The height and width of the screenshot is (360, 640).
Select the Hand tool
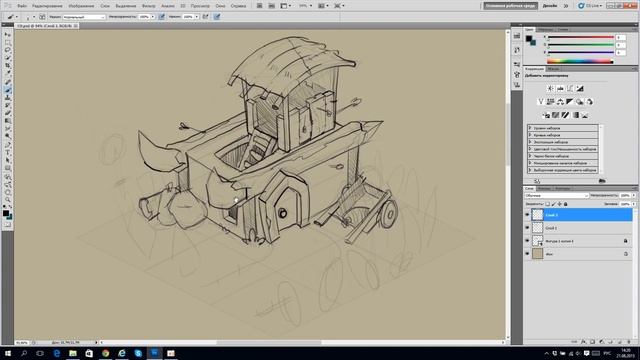pos(8,192)
